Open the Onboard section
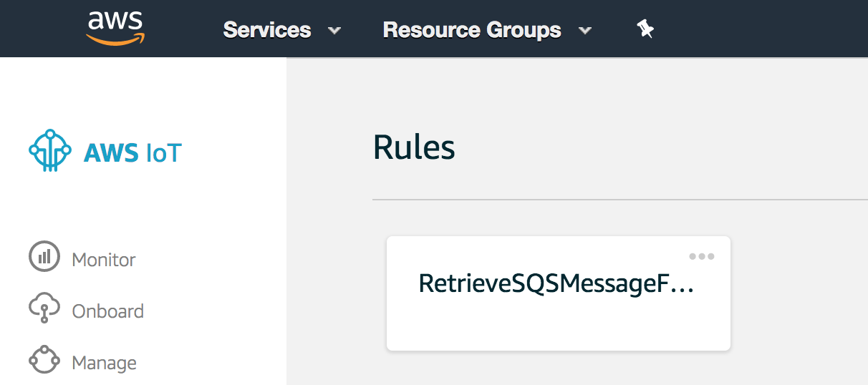Image resolution: width=868 pixels, height=385 pixels. click(108, 311)
